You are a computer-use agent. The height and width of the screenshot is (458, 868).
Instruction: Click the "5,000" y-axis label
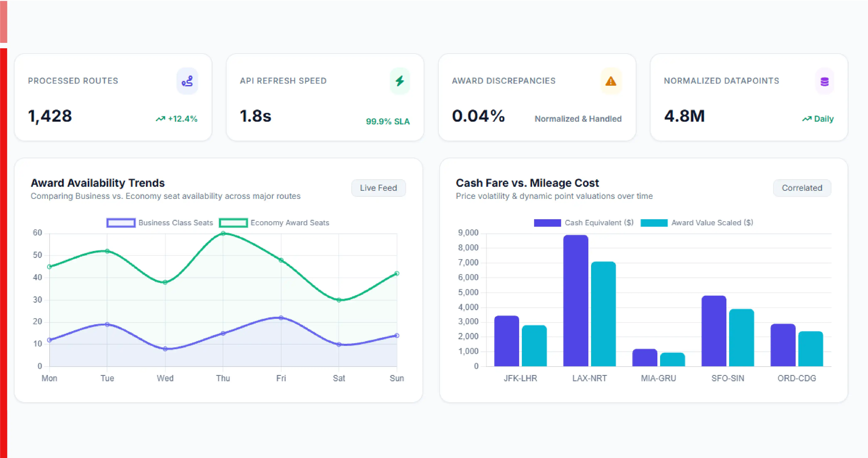468,292
